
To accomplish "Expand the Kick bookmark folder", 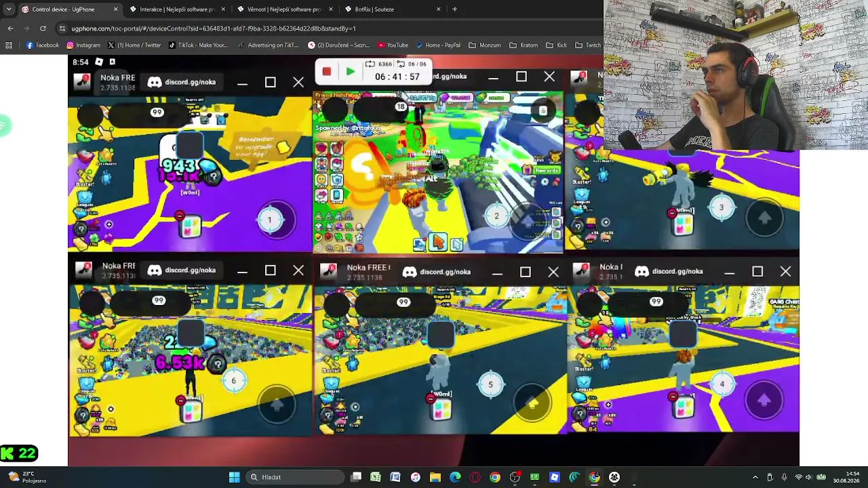I will pos(556,45).
